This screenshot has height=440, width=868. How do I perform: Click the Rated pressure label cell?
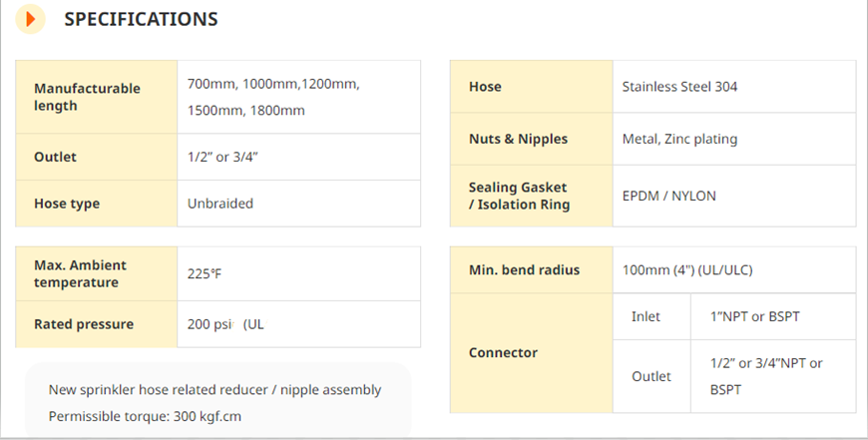(97, 324)
